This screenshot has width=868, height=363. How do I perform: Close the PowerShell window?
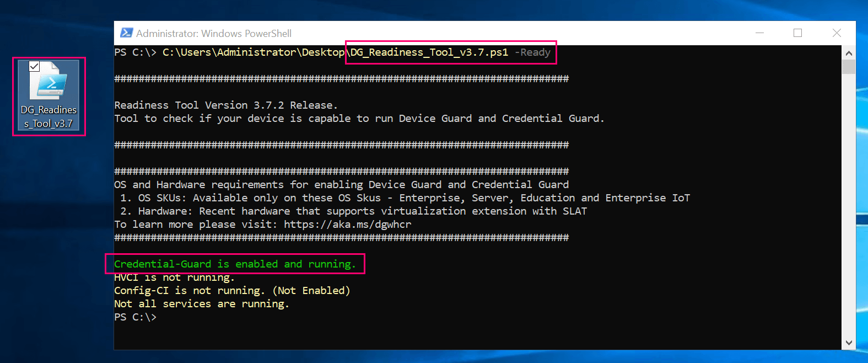(837, 33)
